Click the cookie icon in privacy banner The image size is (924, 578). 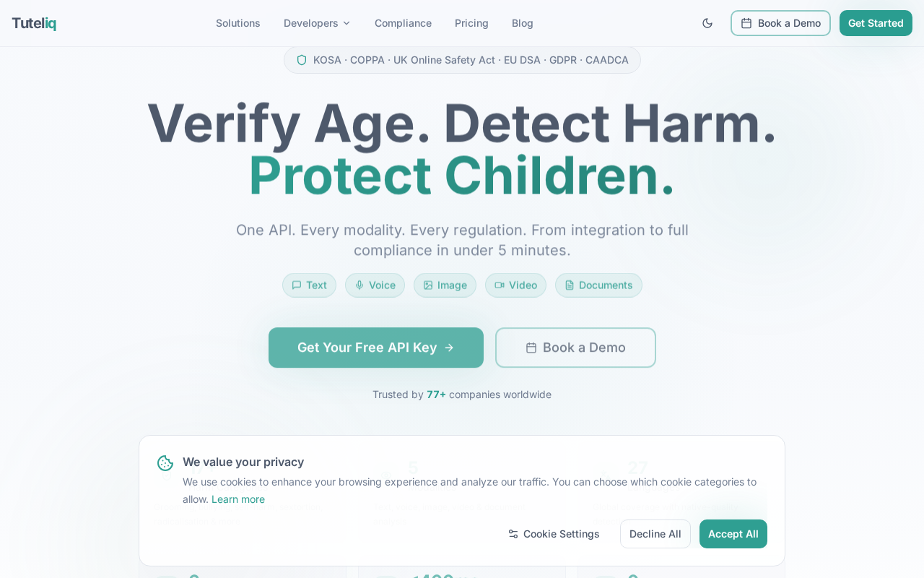pyautogui.click(x=165, y=463)
